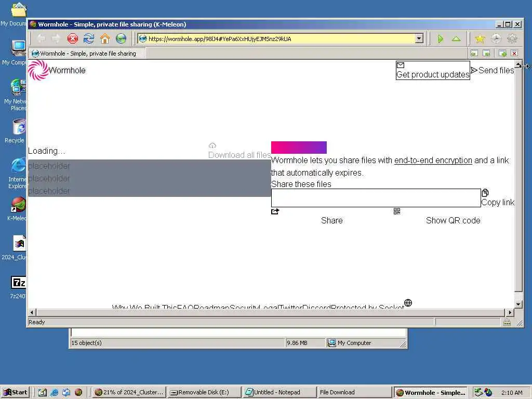Click the first placeholder row
This screenshot has width=532, height=399.
tap(149, 166)
